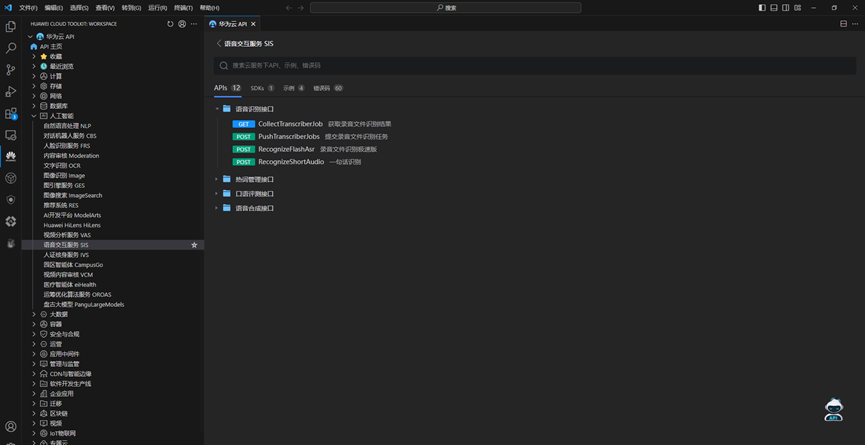The width and height of the screenshot is (865, 445).
Task: Open more actions menu in sidebar header
Action: click(x=194, y=24)
